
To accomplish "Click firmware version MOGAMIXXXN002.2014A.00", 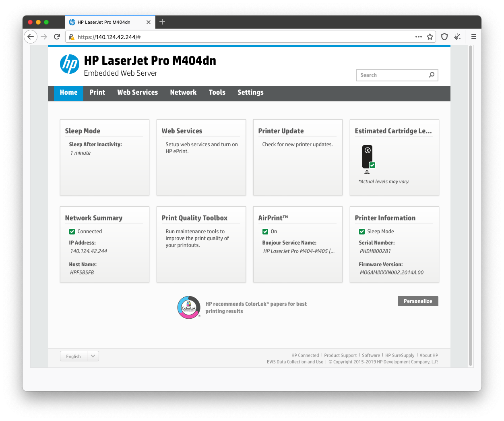I will point(392,273).
